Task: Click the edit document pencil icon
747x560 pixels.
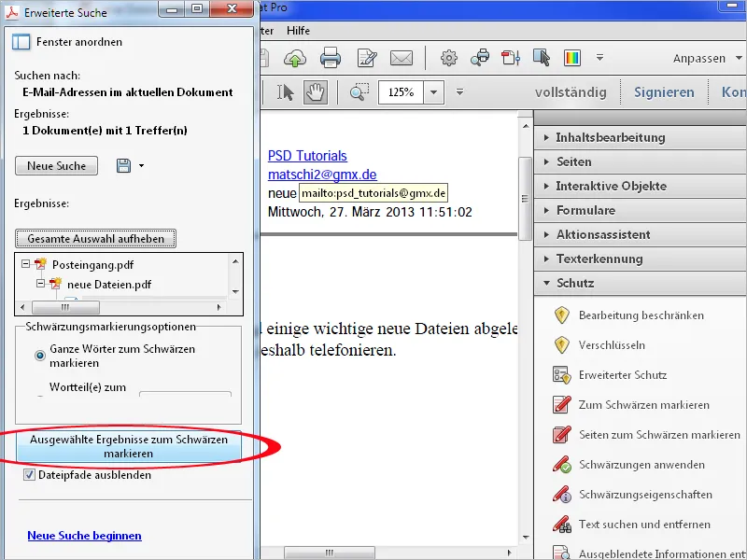Action: (x=367, y=58)
